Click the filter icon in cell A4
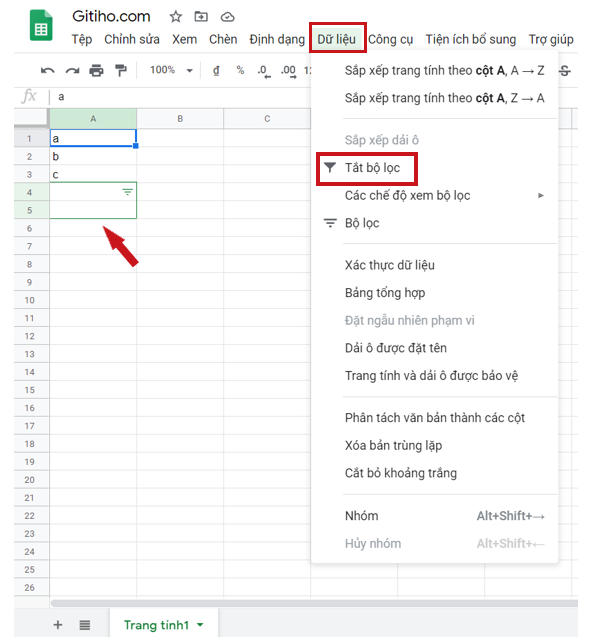 [x=128, y=192]
